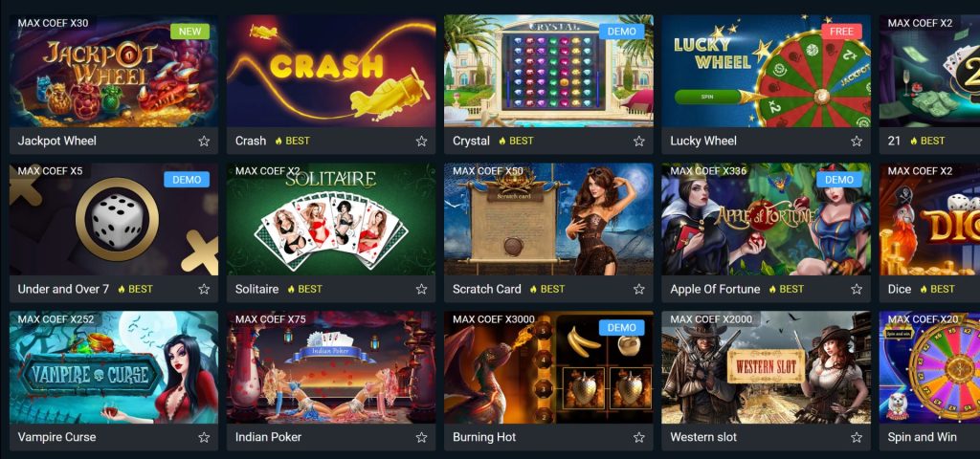This screenshot has width=980, height=459.
Task: Star the Lucky Wheel game
Action: click(x=857, y=142)
